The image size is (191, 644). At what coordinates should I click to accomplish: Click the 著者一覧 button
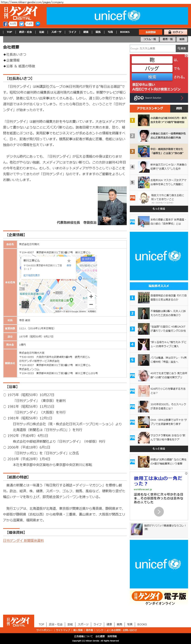[x=167, y=39]
